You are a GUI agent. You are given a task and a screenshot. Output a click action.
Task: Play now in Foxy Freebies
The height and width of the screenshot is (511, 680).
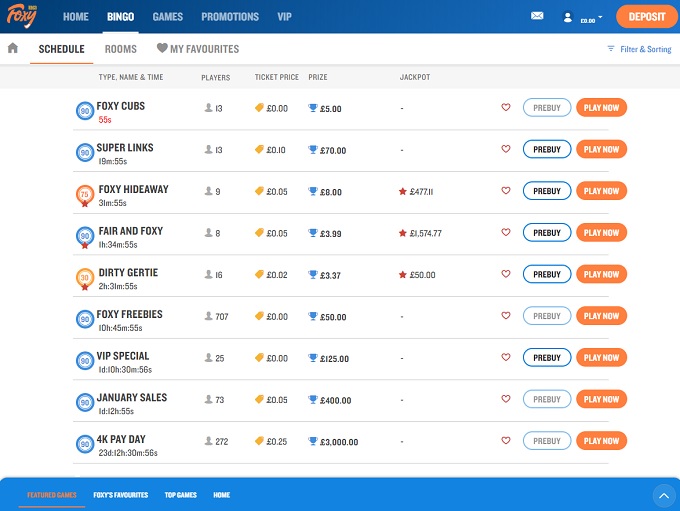point(602,316)
